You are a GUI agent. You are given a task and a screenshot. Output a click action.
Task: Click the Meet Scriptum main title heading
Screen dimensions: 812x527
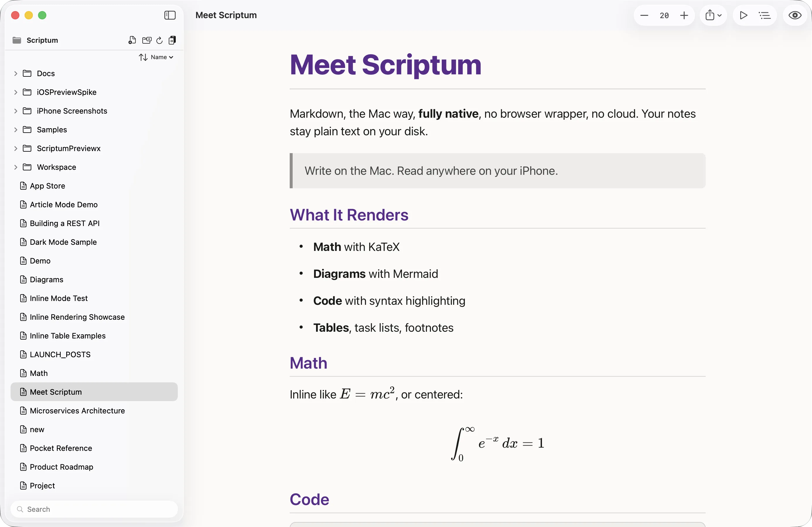[385, 65]
